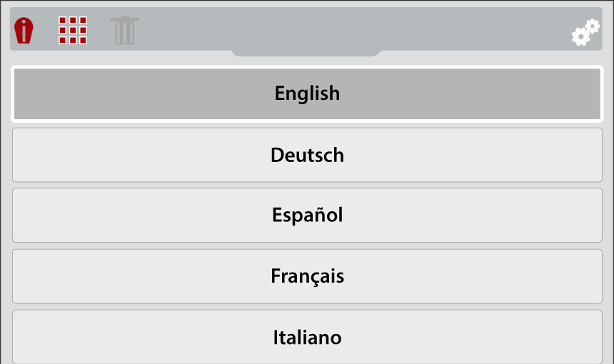Click the greyed-out trash can icon
This screenshot has height=364, width=614.
125,31
